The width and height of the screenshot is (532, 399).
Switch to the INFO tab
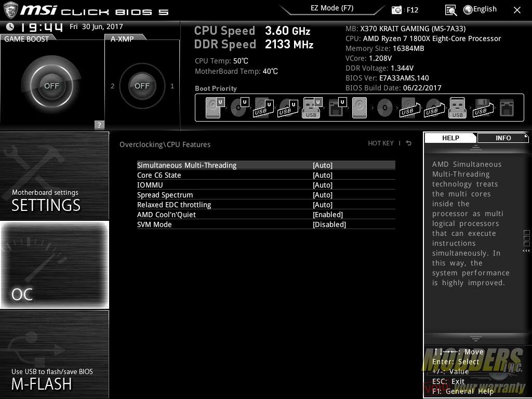503,138
